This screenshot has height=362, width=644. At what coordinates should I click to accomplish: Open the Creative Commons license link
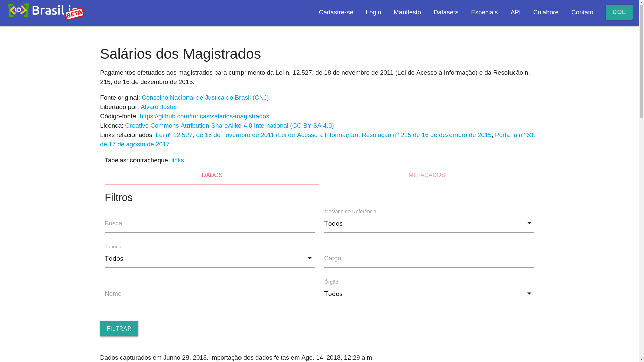pos(229,126)
